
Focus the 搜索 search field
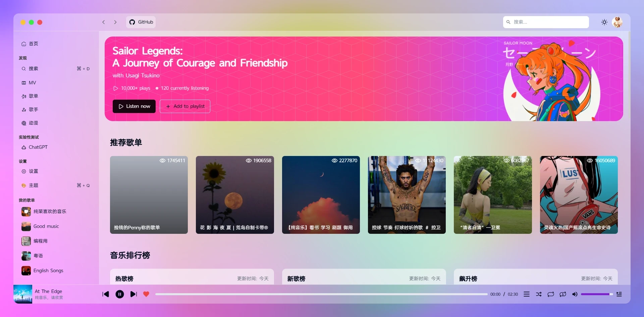click(546, 22)
